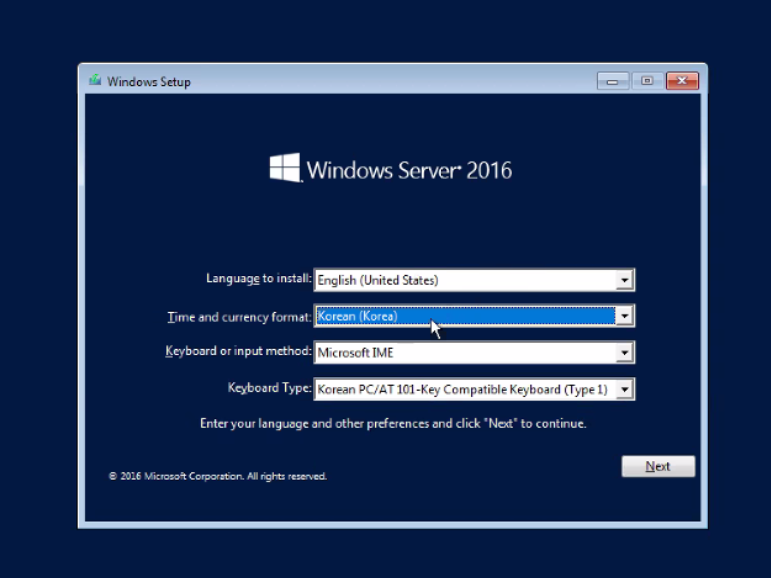Image resolution: width=771 pixels, height=578 pixels.
Task: Maximize the Windows Setup window
Action: (647, 81)
